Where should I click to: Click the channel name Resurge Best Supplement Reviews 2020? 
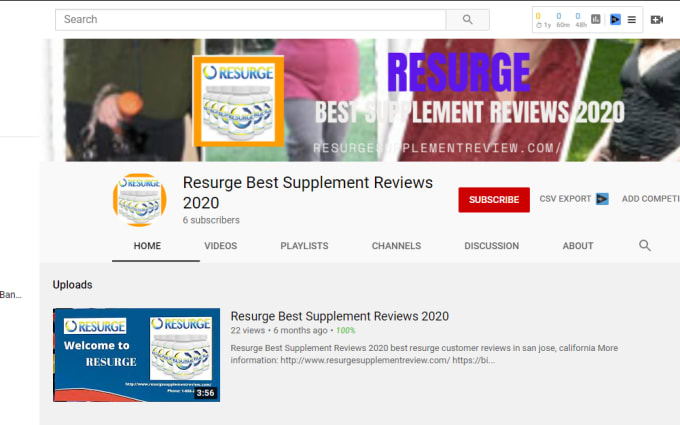click(x=307, y=193)
